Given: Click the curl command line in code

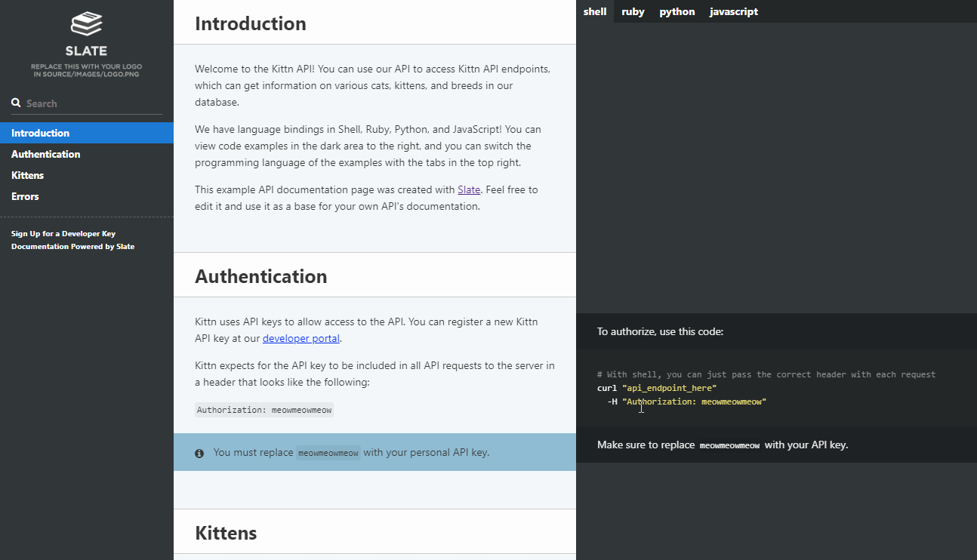Looking at the screenshot, I should (657, 388).
